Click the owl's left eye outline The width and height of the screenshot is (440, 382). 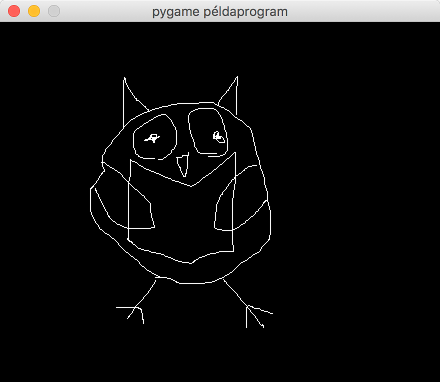pyautogui.click(x=155, y=137)
